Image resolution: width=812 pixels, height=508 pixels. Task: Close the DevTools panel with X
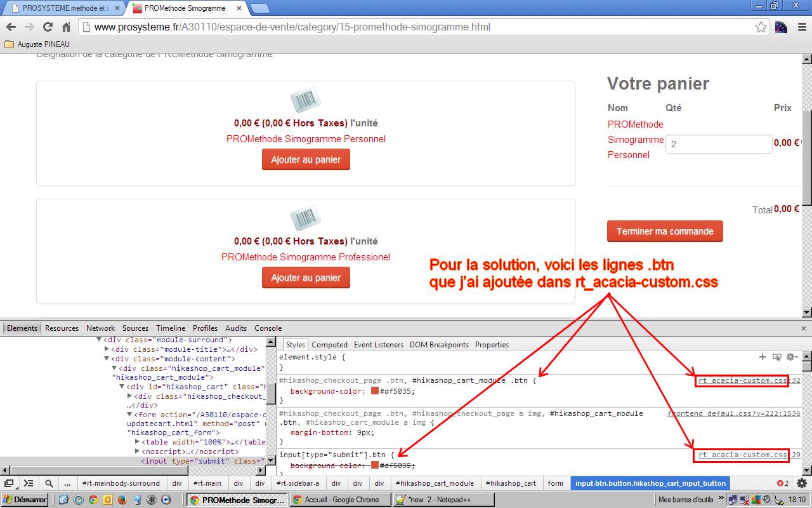coord(805,328)
